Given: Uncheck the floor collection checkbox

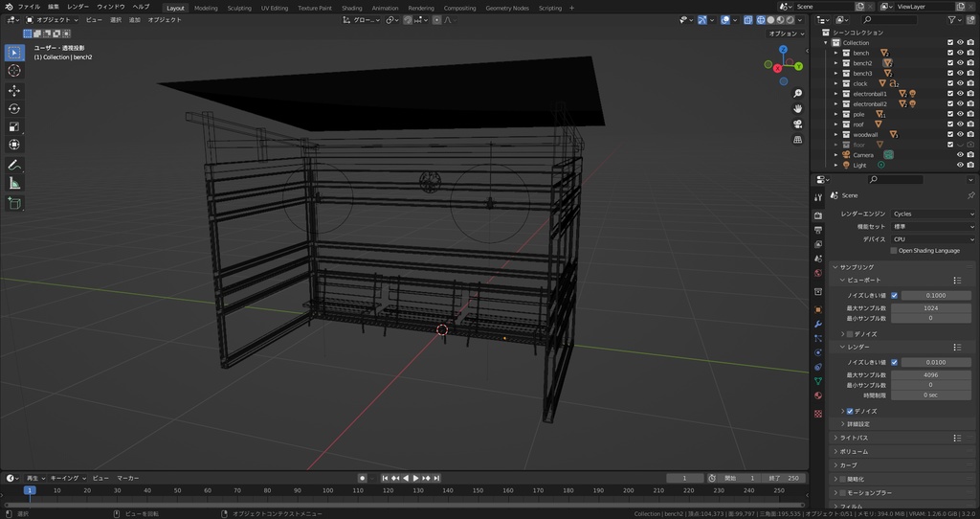Looking at the screenshot, I should tap(950, 145).
